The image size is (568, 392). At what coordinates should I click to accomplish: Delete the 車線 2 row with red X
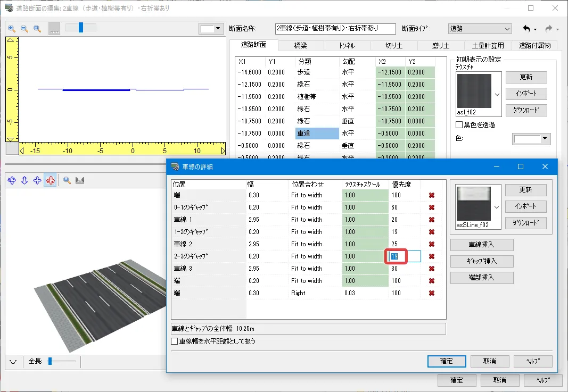point(432,244)
